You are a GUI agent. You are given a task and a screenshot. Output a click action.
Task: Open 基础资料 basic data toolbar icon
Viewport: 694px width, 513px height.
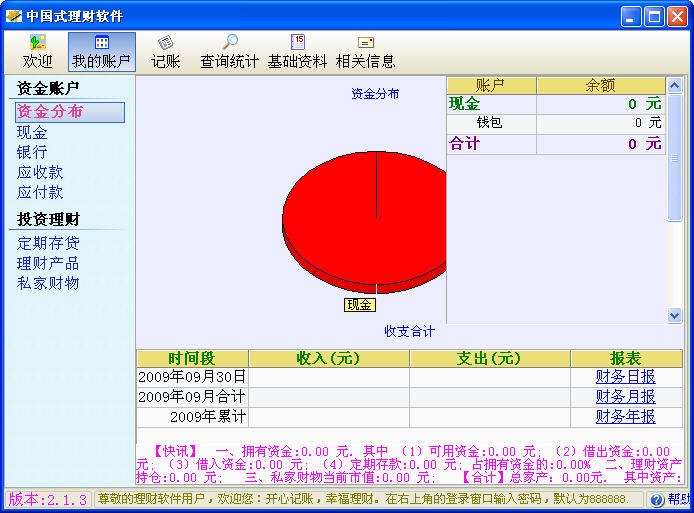coord(297,51)
